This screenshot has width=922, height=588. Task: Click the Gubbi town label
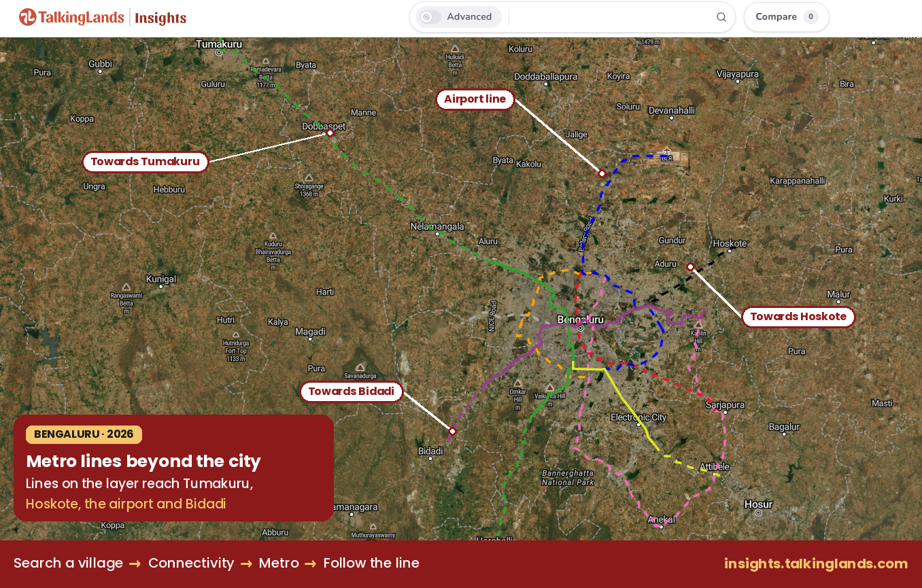pyautogui.click(x=100, y=64)
